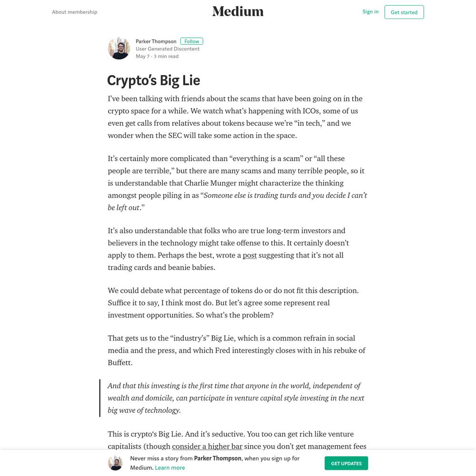Click the italic blockquote about venture capital investing

[236, 398]
